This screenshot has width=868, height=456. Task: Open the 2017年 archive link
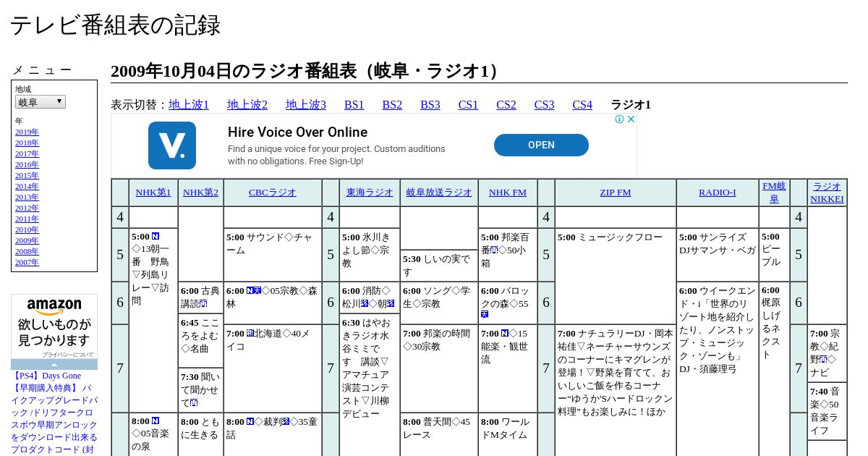(x=27, y=153)
